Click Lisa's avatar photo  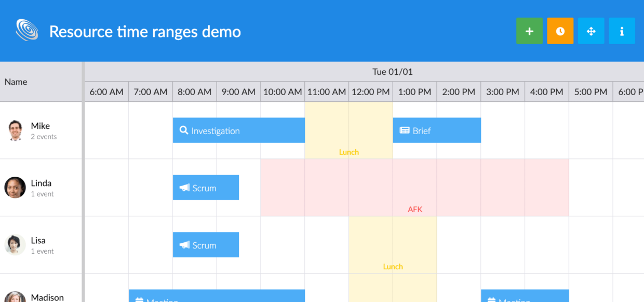pyautogui.click(x=15, y=245)
